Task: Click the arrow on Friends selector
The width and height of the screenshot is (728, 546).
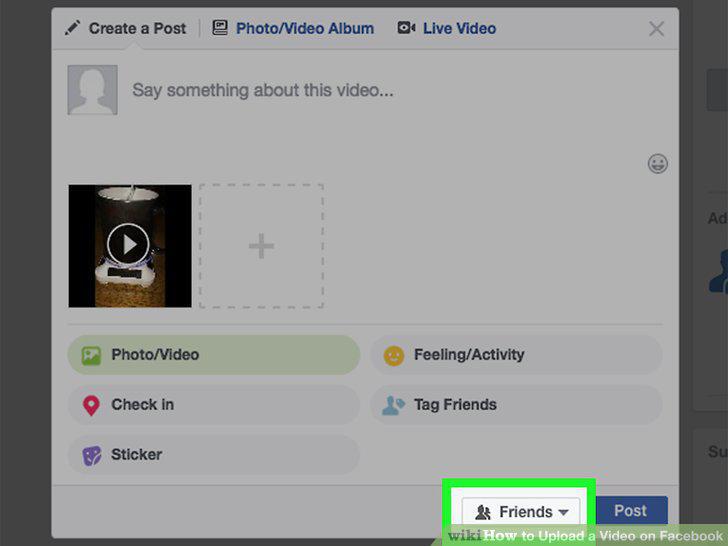Action: tap(563, 513)
